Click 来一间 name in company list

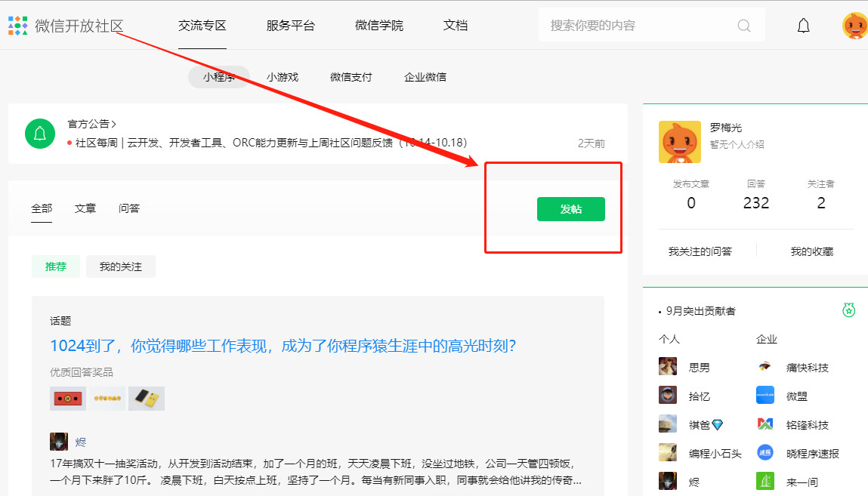pyautogui.click(x=802, y=482)
